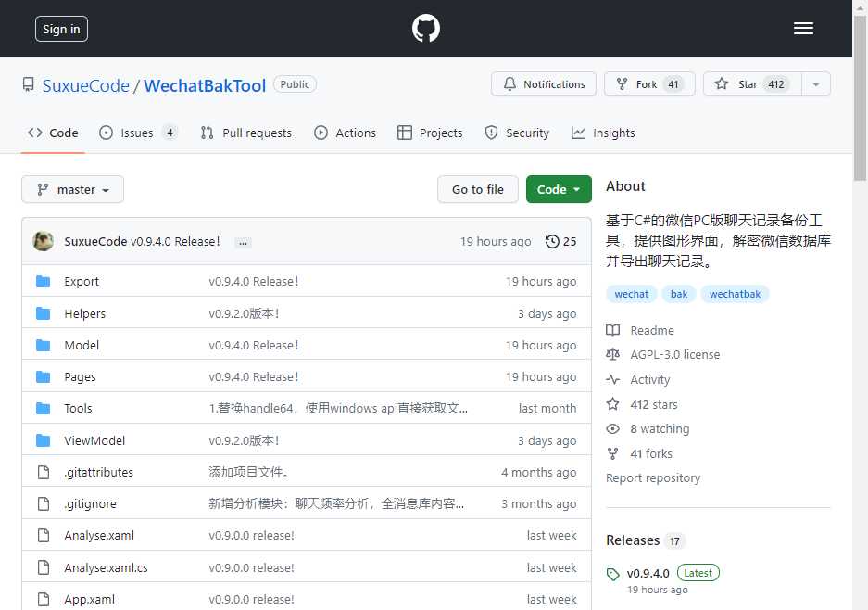The image size is (868, 610).
Task: Open the Analyse.xaml.cs file
Action: pos(106,568)
